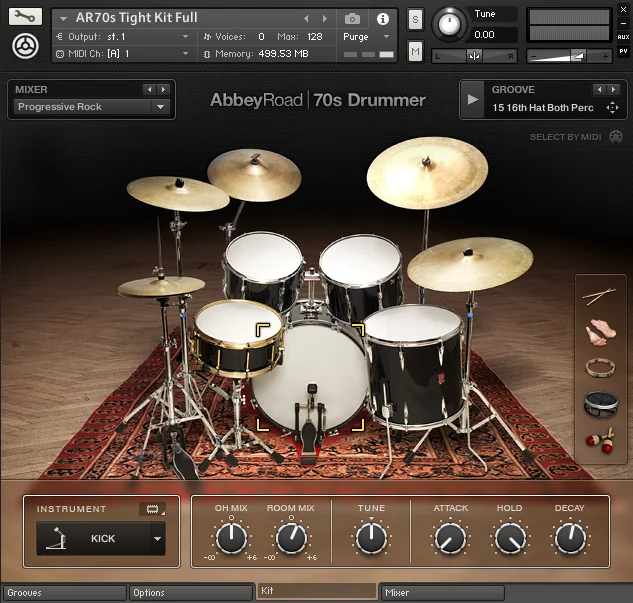This screenshot has width=633, height=603.
Task: Open the wrench edit mode icon
Action: [x=25, y=17]
